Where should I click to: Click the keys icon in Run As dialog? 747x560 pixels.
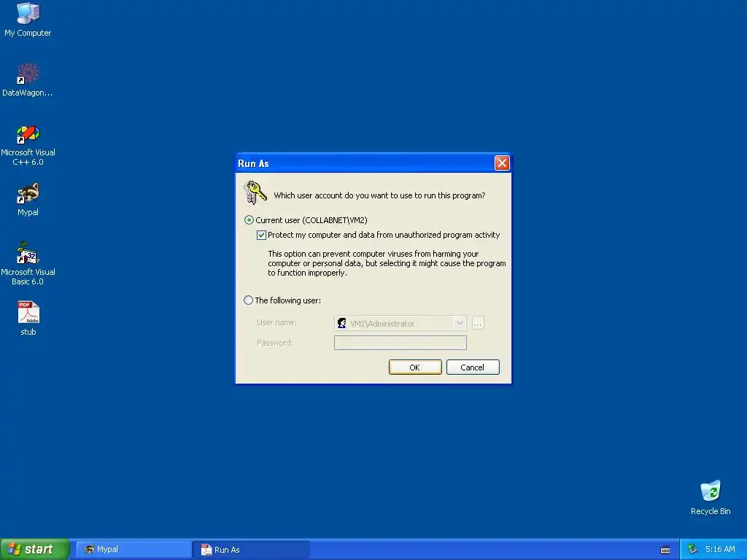coord(255,192)
